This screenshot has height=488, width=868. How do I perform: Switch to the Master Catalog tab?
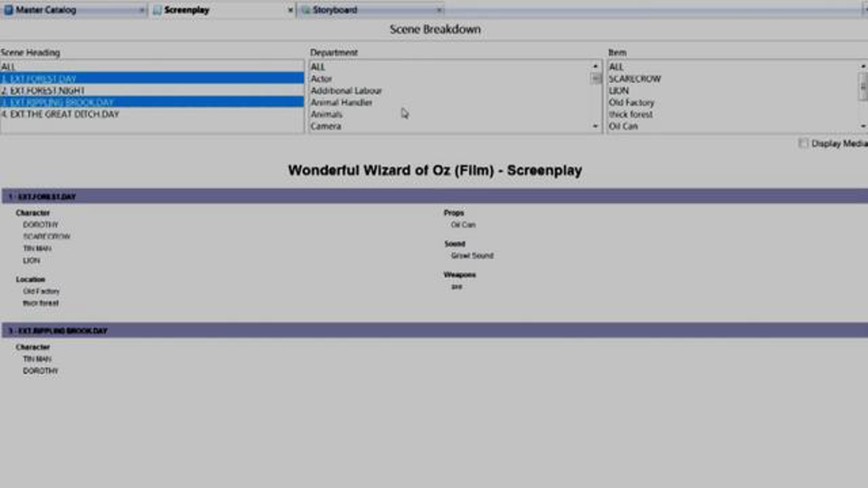[74, 10]
